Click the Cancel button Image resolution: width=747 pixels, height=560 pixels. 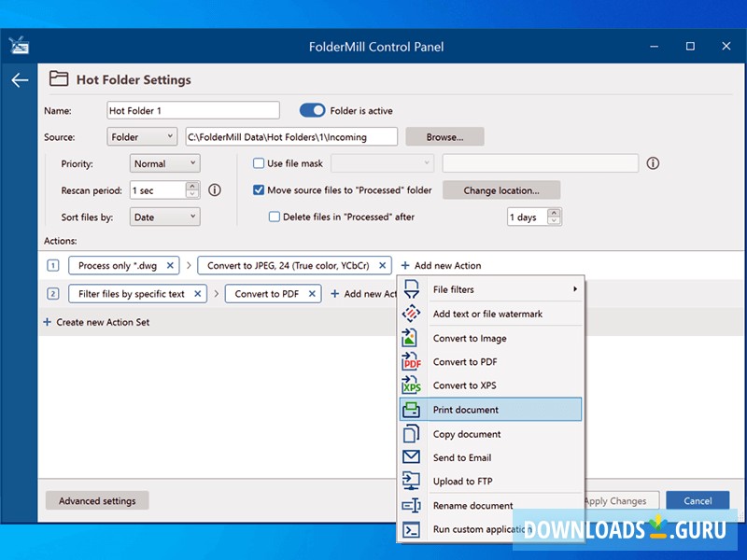click(x=698, y=500)
